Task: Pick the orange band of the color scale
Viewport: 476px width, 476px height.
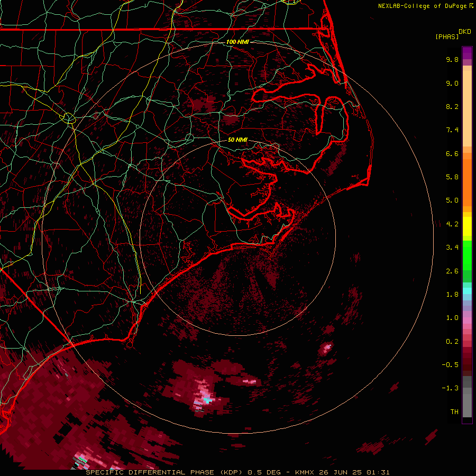Action: (x=467, y=182)
